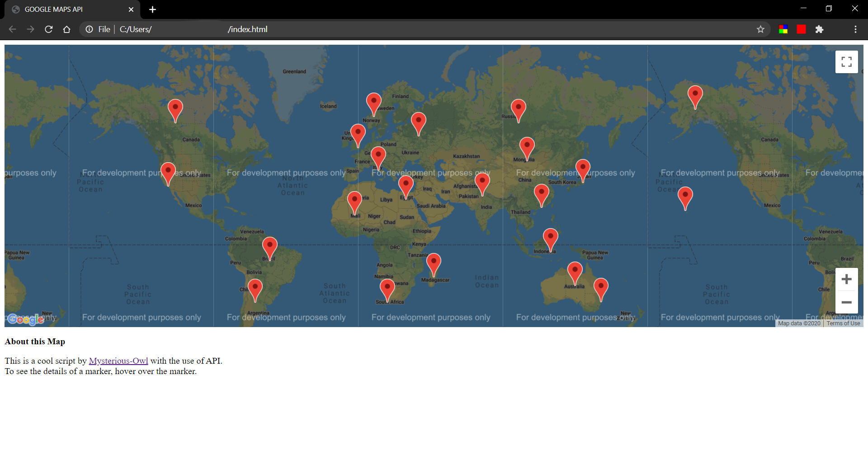The width and height of the screenshot is (868, 459).
Task: Select the marker on Mali
Action: click(x=354, y=203)
